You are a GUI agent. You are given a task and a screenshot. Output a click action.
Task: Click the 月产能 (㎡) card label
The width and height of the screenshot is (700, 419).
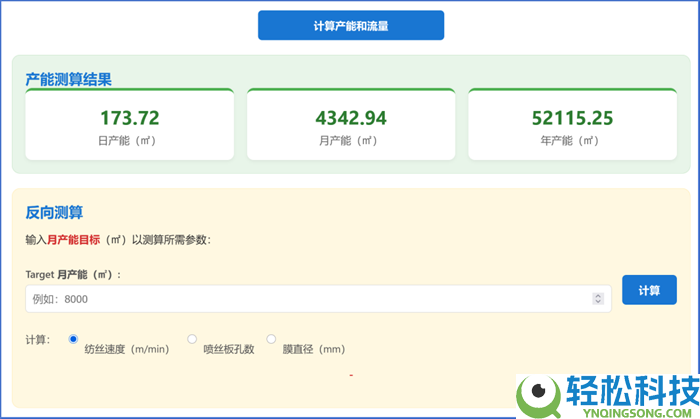348,141
